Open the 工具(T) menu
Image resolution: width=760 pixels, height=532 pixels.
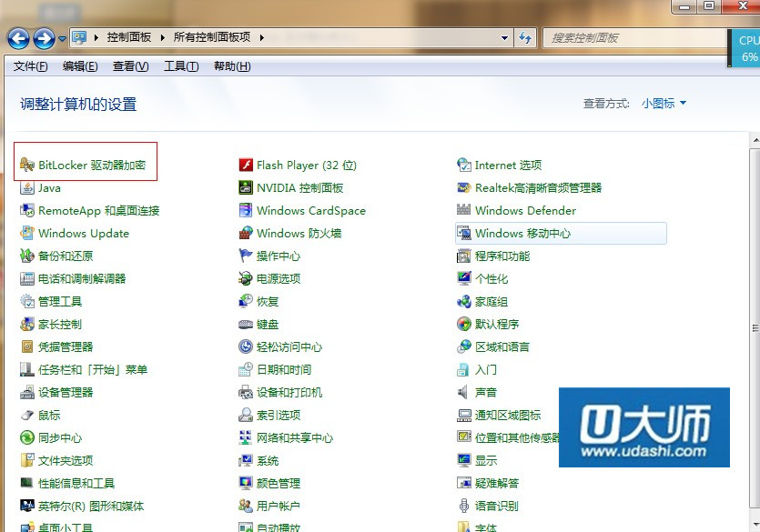point(181,66)
